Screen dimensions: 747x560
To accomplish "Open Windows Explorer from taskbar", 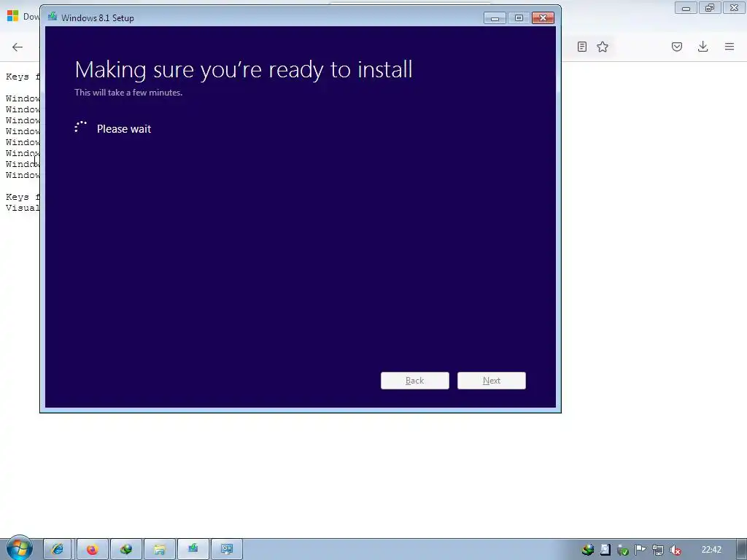I will [x=160, y=550].
